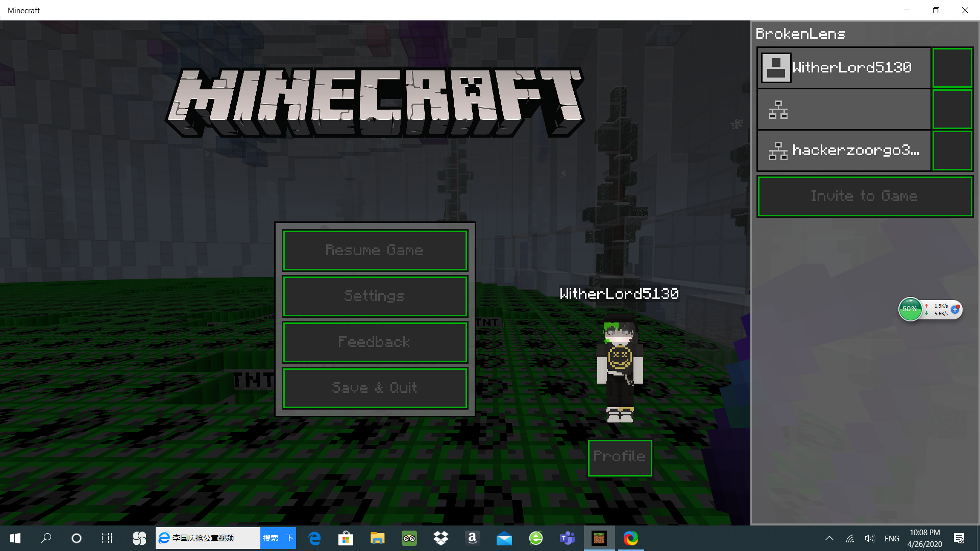Viewport: 980px width, 551px height.
Task: Open the Feedback option
Action: coord(375,342)
